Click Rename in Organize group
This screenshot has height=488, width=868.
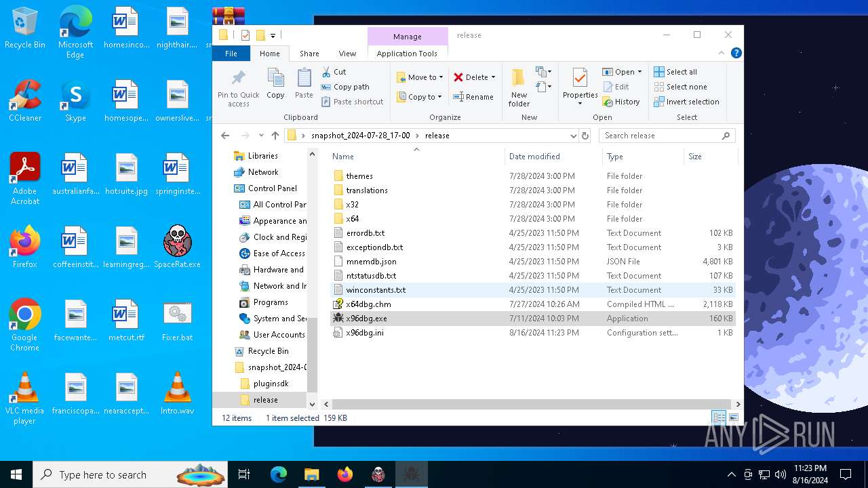click(473, 97)
